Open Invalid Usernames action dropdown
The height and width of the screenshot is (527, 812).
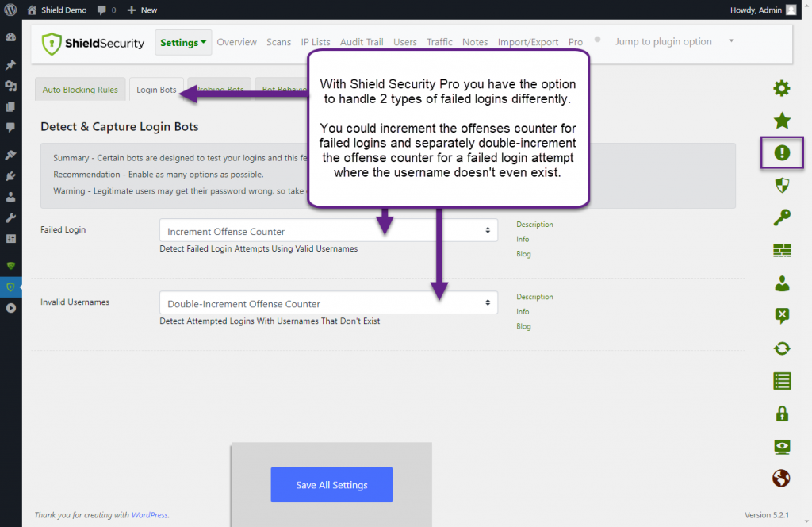[x=328, y=303]
